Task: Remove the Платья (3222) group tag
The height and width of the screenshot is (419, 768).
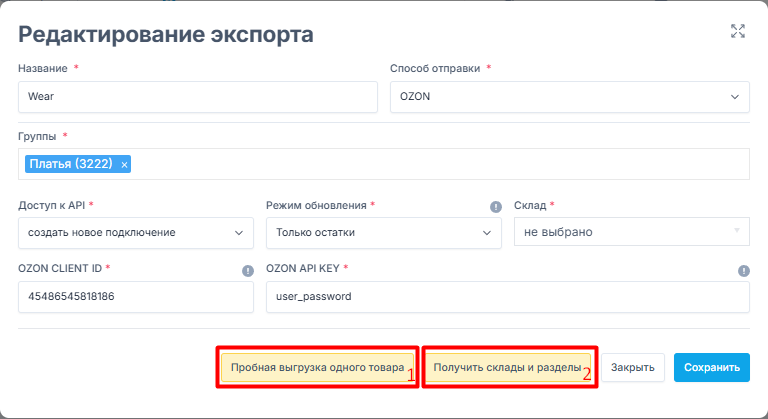Action: point(124,165)
